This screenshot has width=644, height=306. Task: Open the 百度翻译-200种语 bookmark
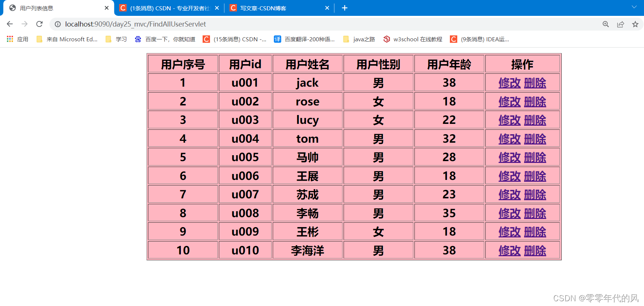pos(304,39)
